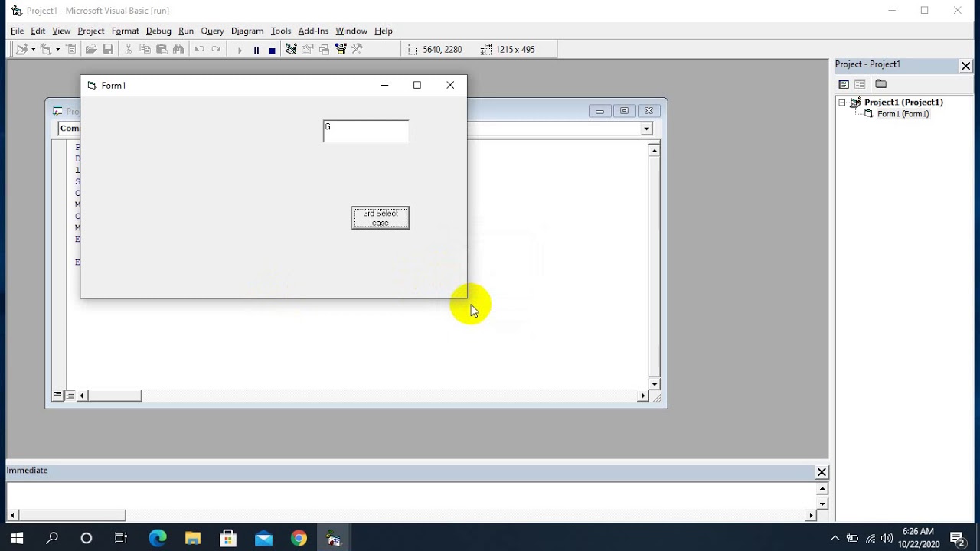The image size is (980, 551).
Task: Click the Add Standard EXE Project toolbar icon
Action: [x=21, y=49]
